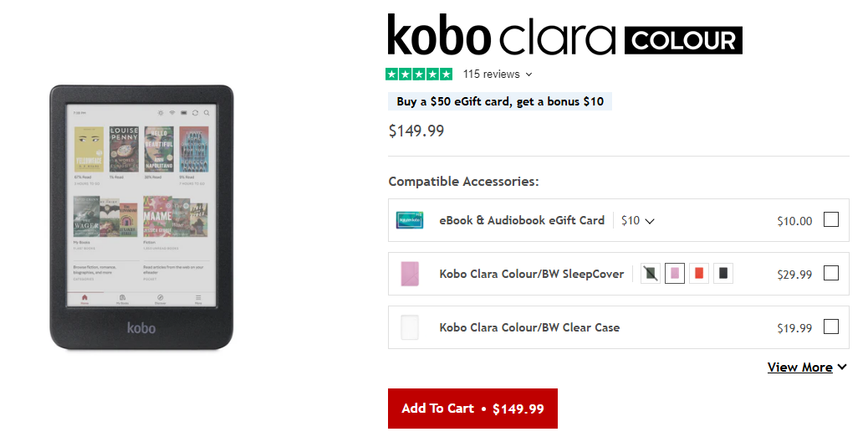The image size is (868, 437).
Task: Open the $10 eGift amount dropdown
Action: (x=637, y=221)
